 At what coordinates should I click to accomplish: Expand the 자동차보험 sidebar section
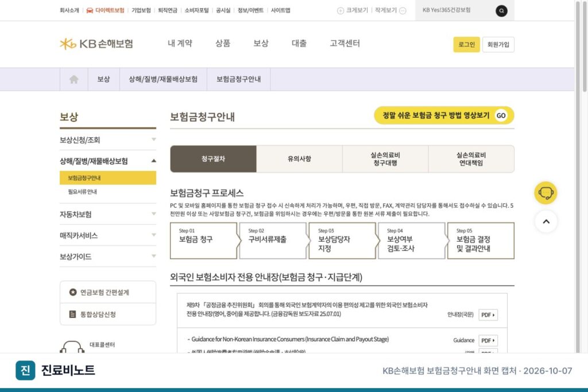[x=107, y=214]
